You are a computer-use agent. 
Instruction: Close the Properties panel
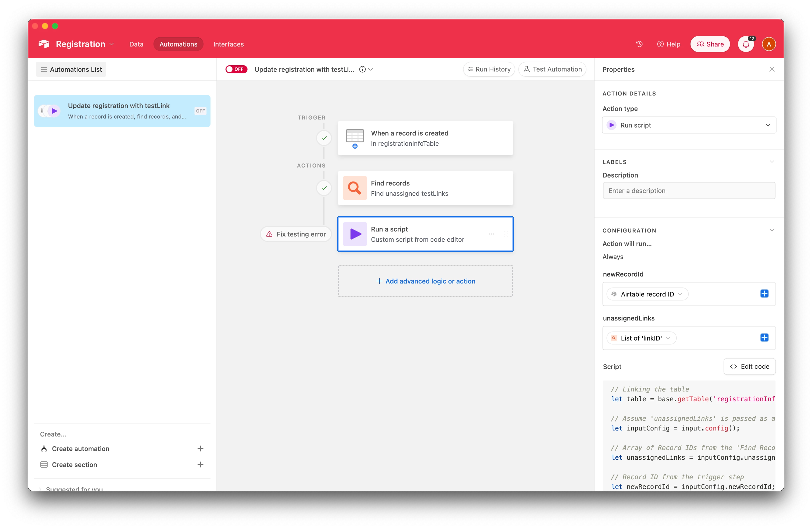point(772,69)
